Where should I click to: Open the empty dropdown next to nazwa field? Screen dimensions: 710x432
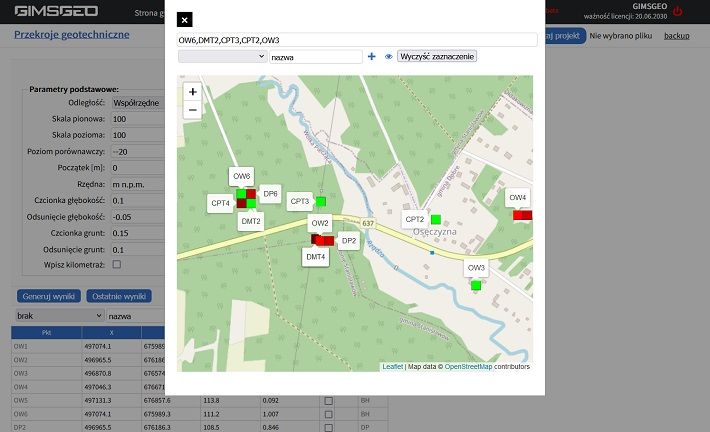click(222, 57)
